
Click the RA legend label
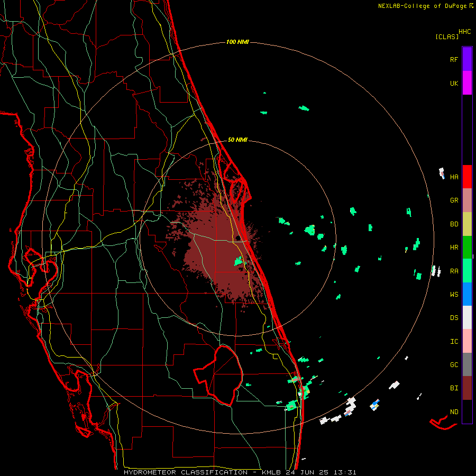point(454,271)
